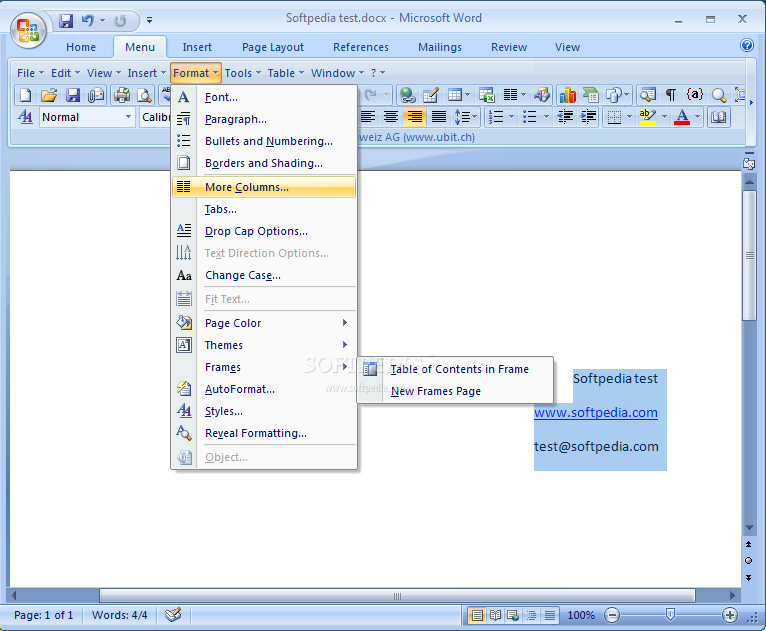Choose Font... from Format menu
Viewport: 766px width, 631px height.
264,97
